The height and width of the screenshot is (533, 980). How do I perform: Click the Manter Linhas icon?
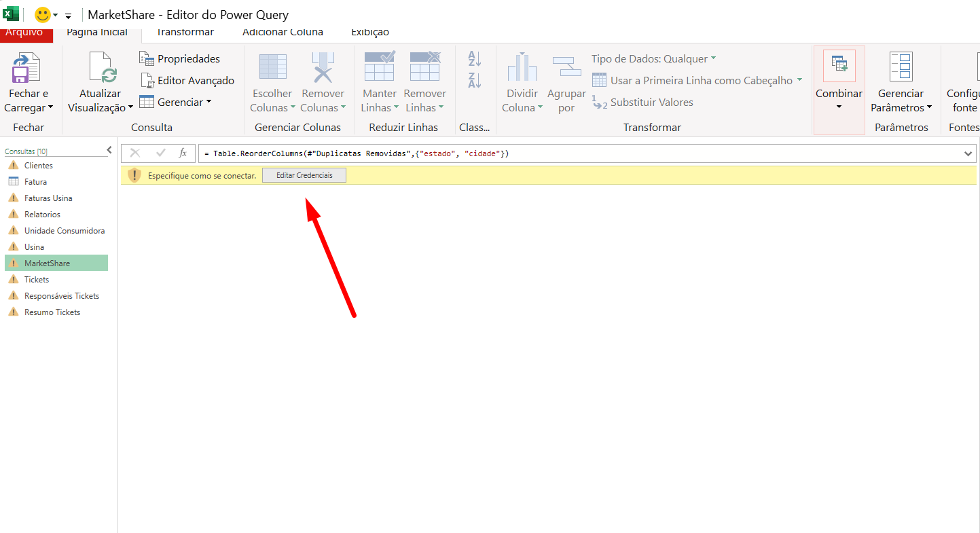point(379,68)
